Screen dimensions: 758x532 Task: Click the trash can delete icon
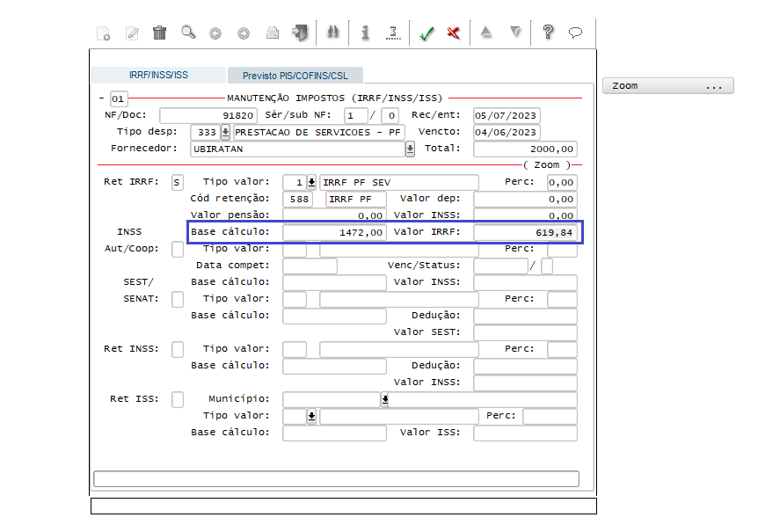159,33
